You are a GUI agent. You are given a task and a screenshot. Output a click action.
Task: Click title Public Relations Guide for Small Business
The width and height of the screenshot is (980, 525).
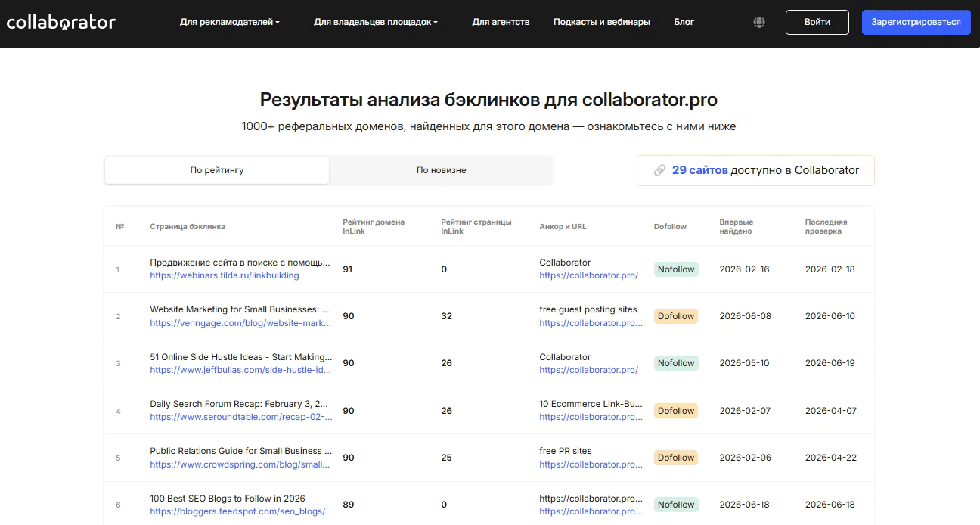[240, 451]
